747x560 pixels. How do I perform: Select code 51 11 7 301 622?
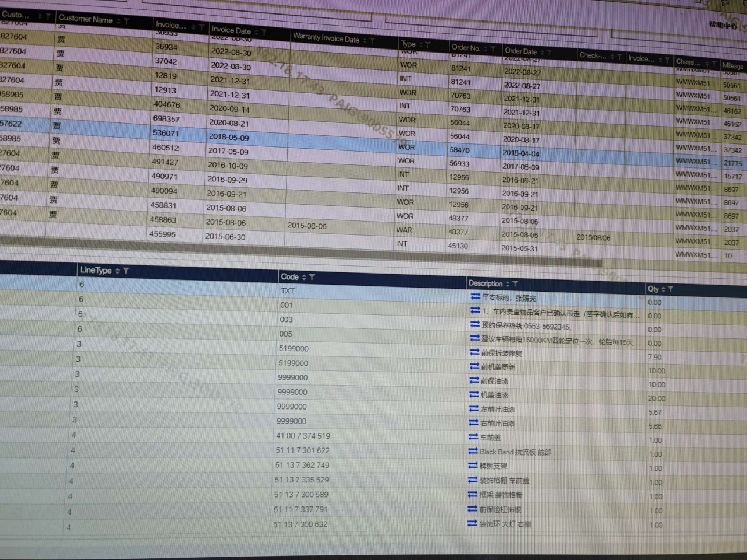click(x=302, y=450)
